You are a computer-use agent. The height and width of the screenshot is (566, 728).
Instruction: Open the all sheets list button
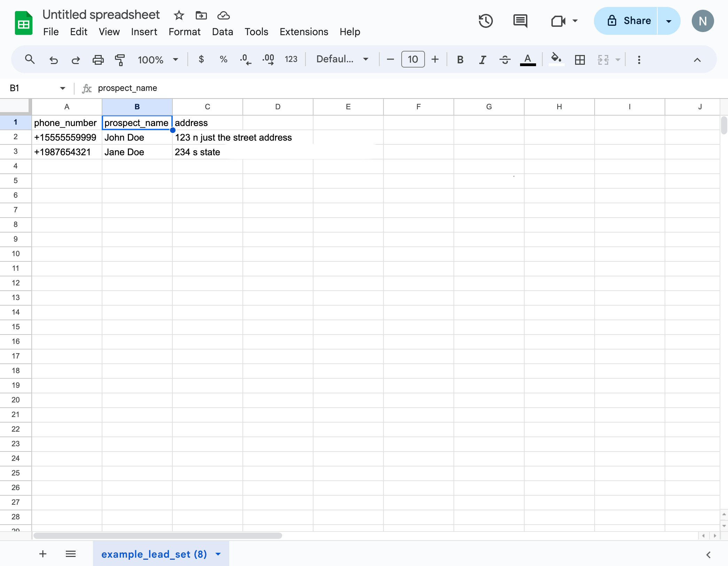coord(71,554)
